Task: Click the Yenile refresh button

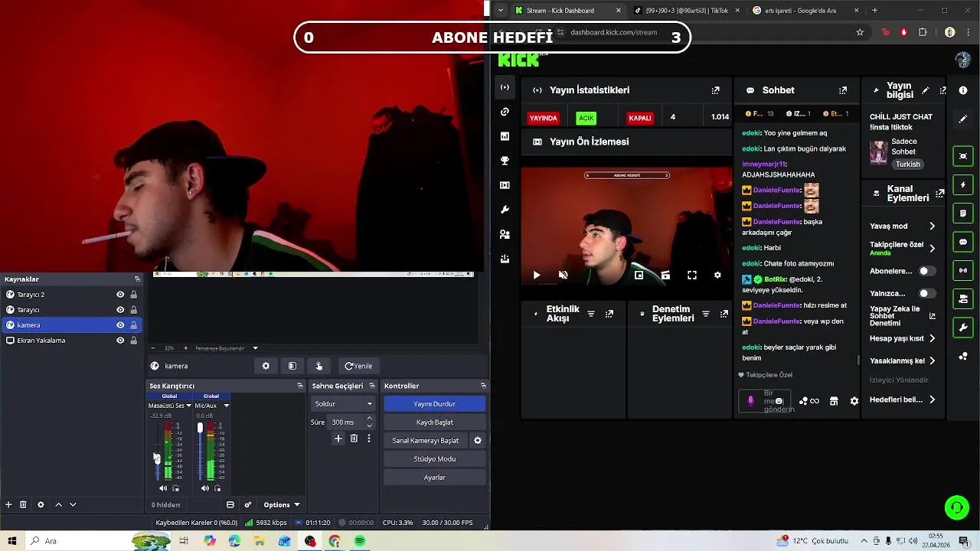Action: (358, 366)
